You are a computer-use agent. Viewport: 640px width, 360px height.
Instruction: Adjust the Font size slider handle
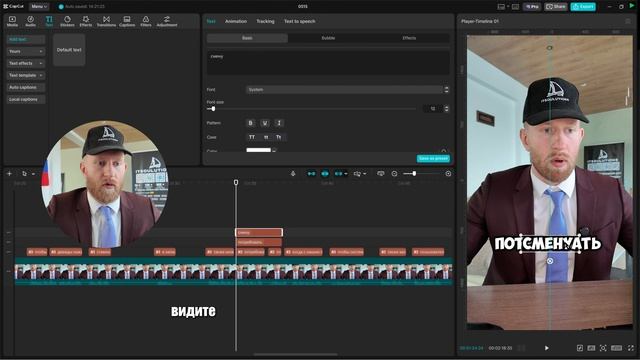click(x=213, y=109)
